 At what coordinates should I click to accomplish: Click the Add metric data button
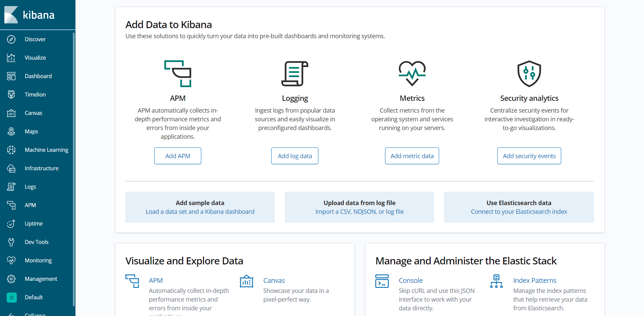coord(412,156)
